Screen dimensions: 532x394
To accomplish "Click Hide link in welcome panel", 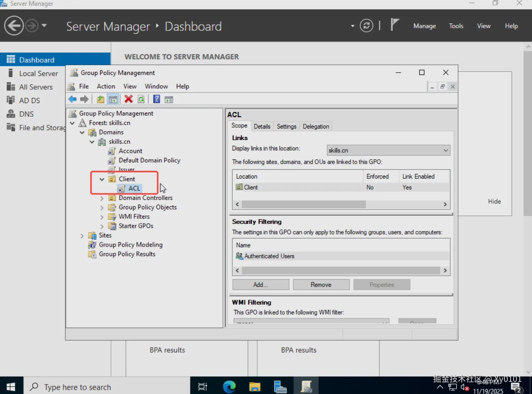I will [494, 201].
